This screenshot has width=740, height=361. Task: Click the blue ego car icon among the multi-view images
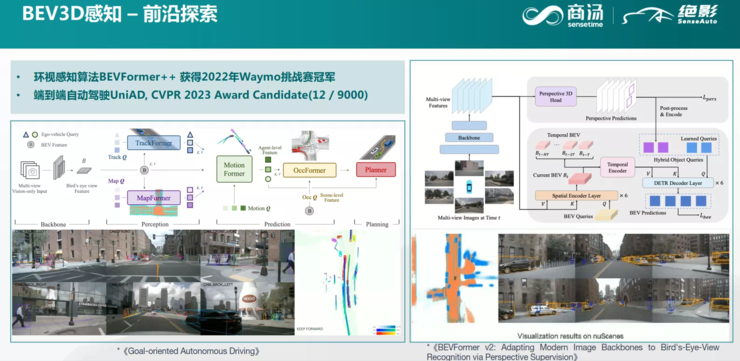click(469, 186)
